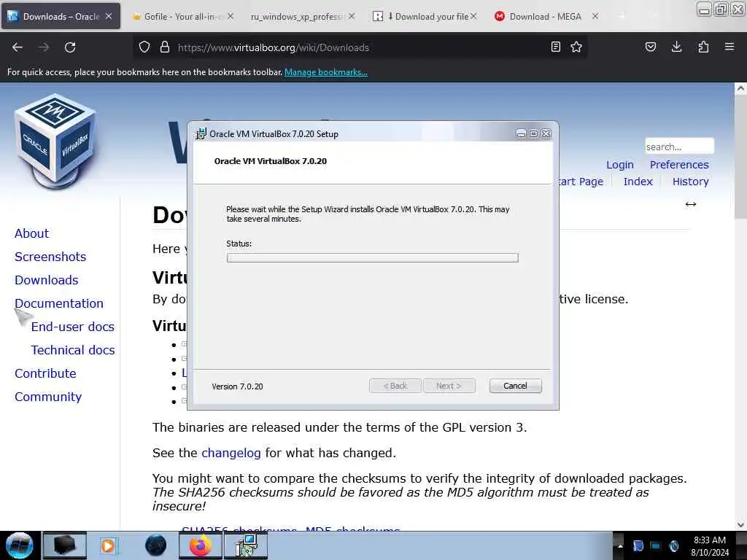Open the About sidebar link

[31, 233]
